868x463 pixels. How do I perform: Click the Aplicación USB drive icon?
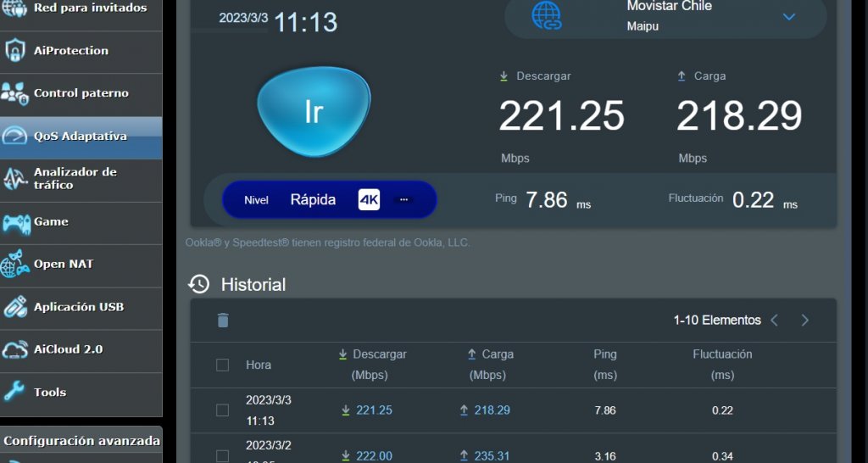tap(15, 307)
